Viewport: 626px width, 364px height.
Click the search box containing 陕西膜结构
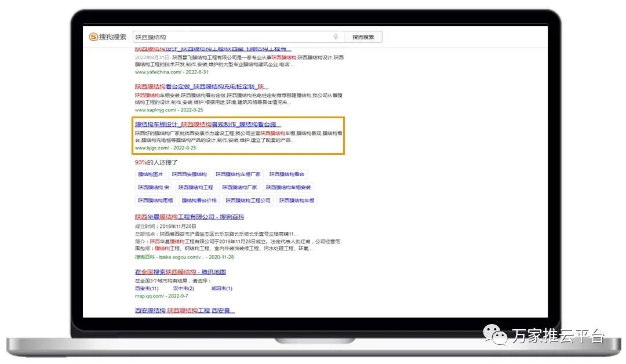[x=232, y=37]
